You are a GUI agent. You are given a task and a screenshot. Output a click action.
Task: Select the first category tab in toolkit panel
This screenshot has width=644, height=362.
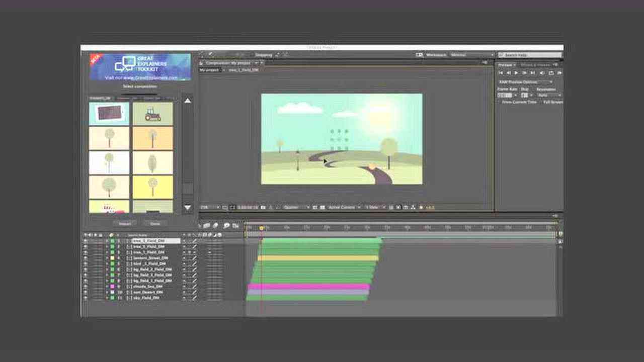[100, 98]
